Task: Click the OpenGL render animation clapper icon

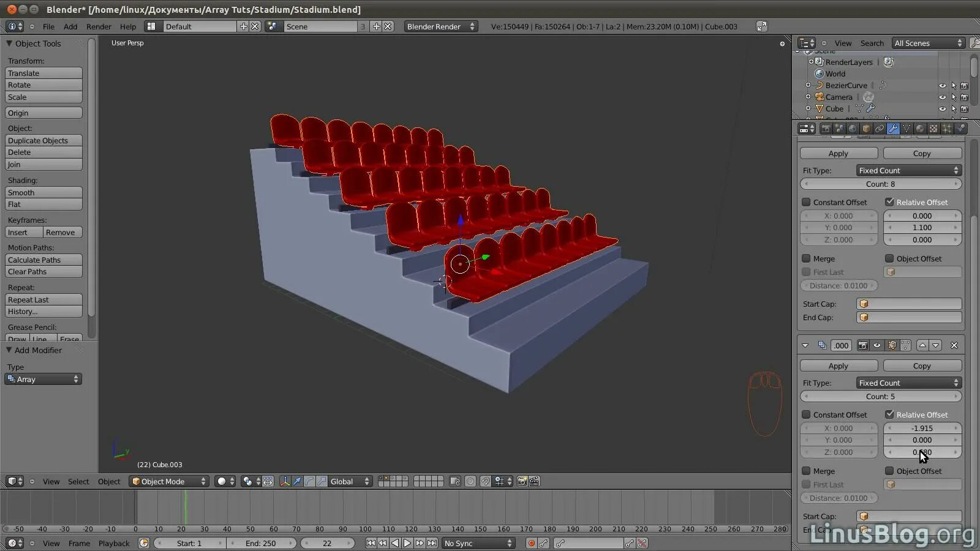Action: coord(534,481)
